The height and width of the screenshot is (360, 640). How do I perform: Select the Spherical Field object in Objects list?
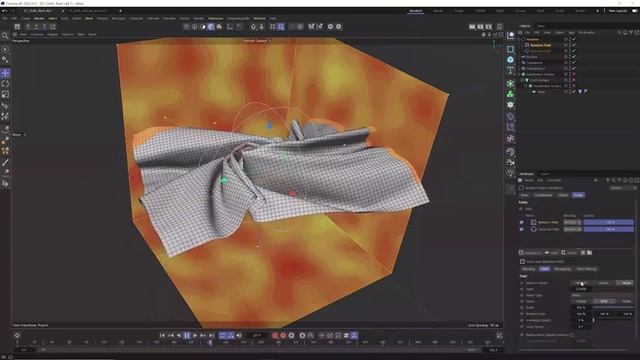[x=540, y=51]
